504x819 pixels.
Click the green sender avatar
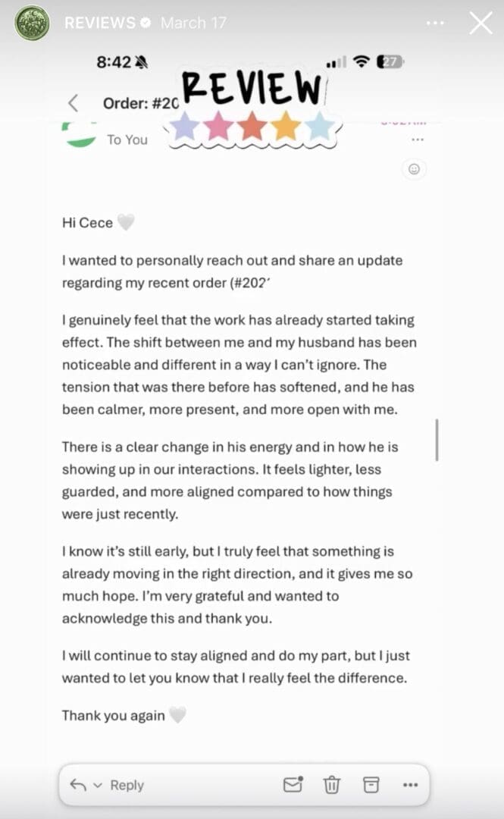(x=80, y=136)
